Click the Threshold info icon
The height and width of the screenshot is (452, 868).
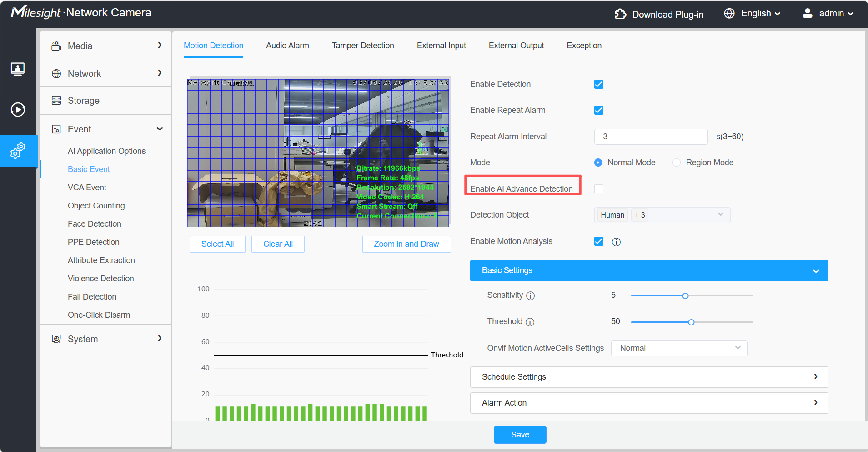point(530,322)
